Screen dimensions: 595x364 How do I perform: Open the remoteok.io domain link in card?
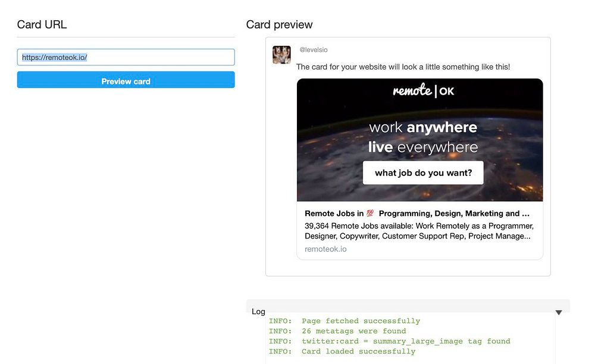325,249
